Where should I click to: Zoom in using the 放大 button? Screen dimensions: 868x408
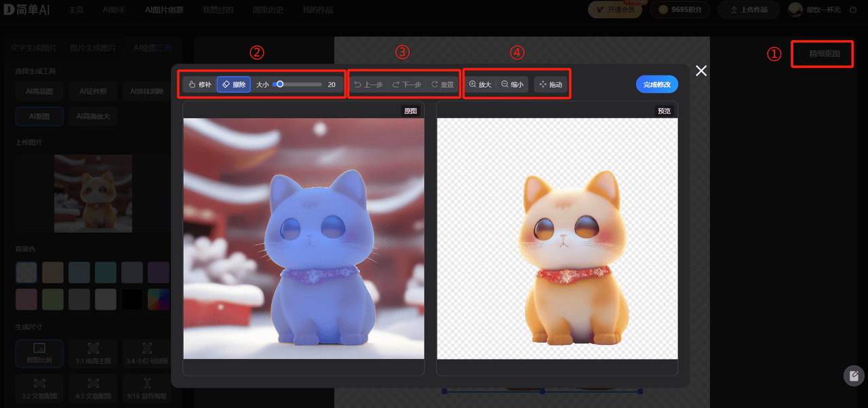click(479, 85)
